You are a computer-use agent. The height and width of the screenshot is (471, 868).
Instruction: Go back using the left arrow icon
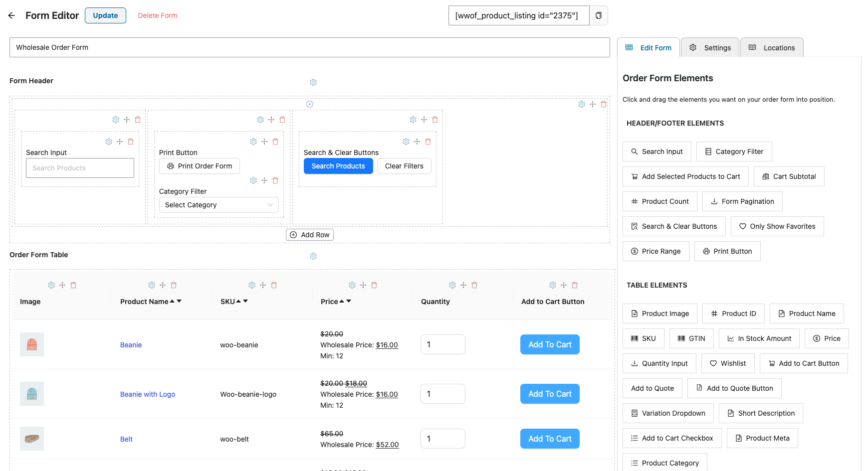(11, 15)
